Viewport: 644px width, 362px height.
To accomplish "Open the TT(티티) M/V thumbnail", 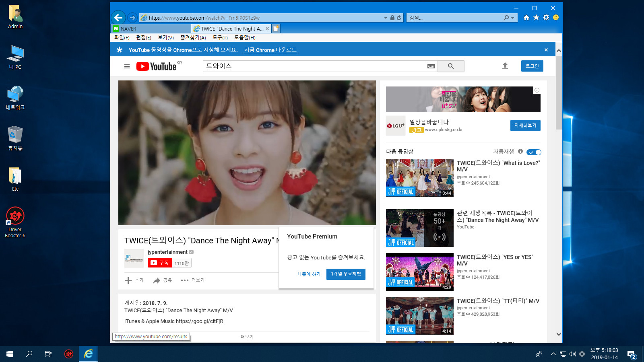I will pyautogui.click(x=420, y=316).
